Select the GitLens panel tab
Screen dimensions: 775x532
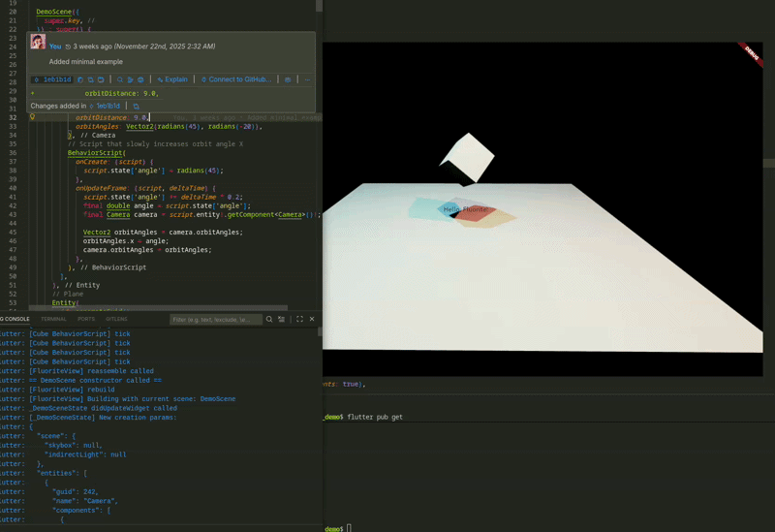[116, 319]
